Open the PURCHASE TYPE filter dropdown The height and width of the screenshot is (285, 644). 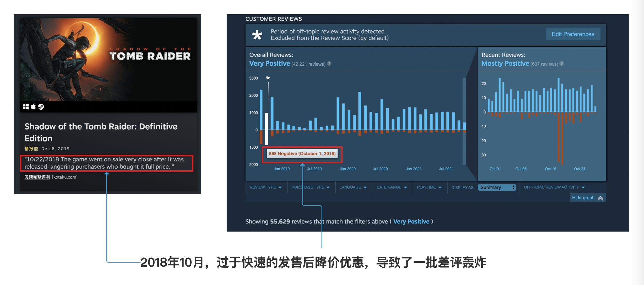coord(310,187)
